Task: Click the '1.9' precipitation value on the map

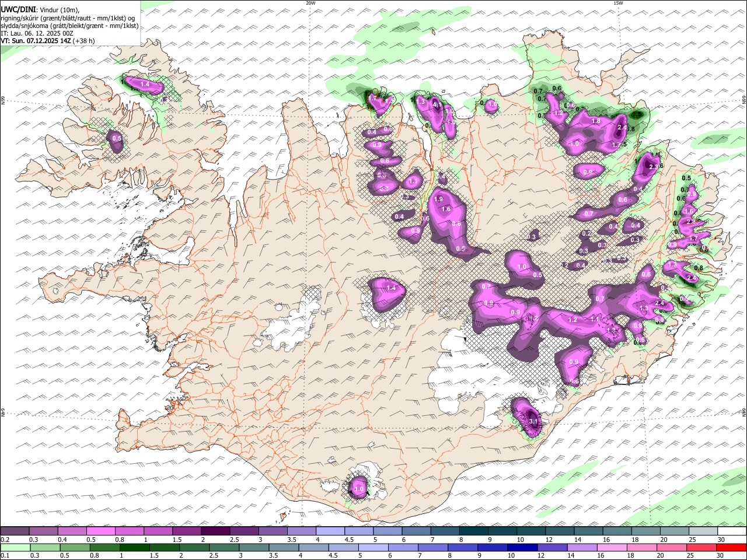Action: [439, 199]
